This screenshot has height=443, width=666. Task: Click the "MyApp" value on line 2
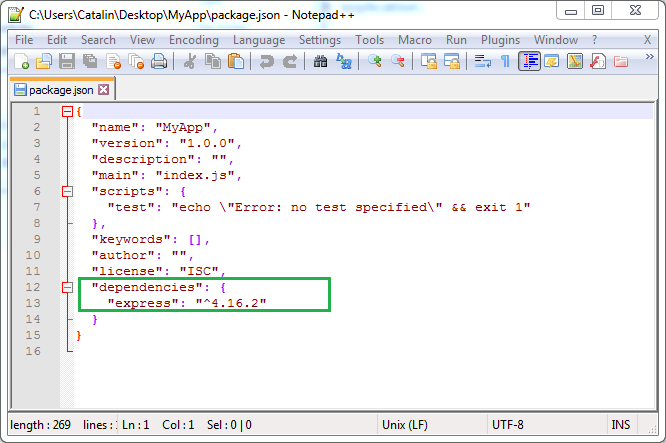click(183, 127)
